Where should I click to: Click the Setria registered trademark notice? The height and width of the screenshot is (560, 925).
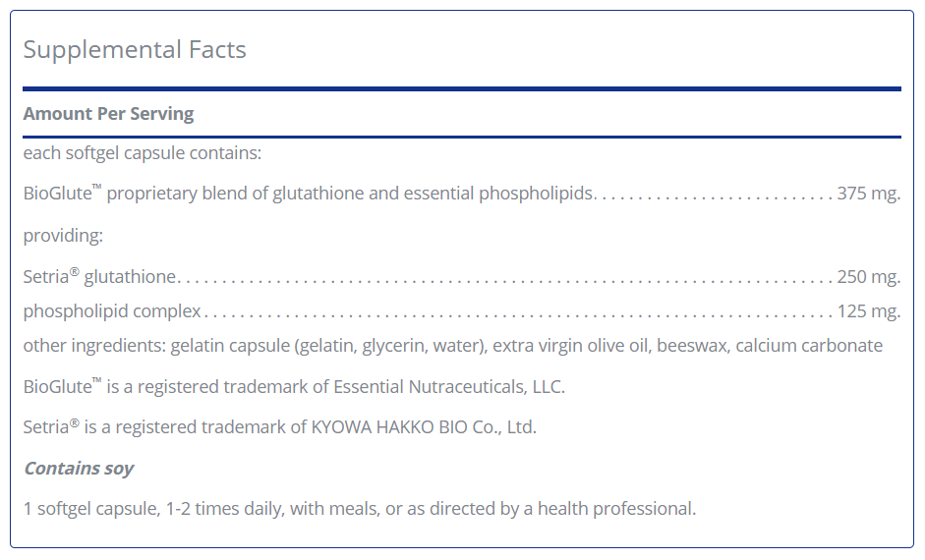[x=279, y=426]
